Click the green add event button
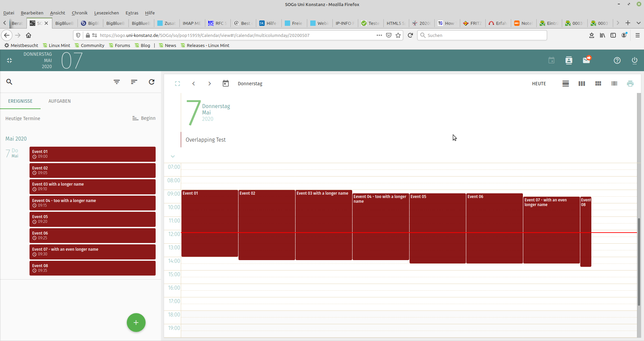644x341 pixels. coord(136,323)
